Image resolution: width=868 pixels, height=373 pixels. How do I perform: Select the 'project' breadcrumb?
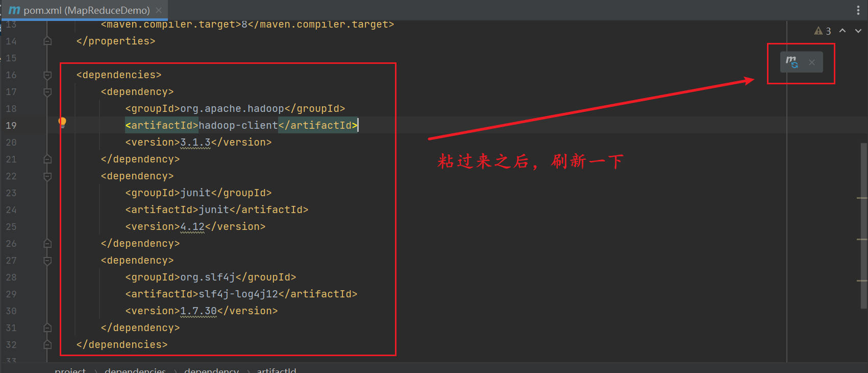[70, 370]
